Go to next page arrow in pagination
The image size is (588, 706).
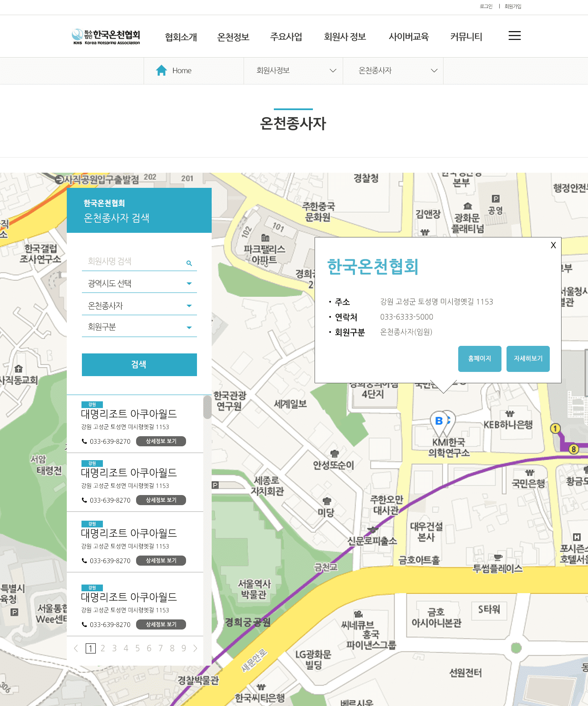(x=195, y=648)
